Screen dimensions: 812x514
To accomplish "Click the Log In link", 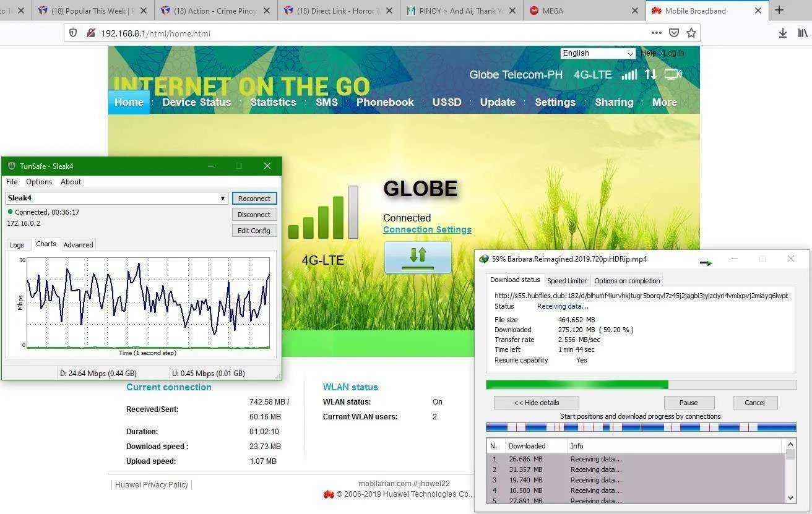I will click(x=674, y=53).
